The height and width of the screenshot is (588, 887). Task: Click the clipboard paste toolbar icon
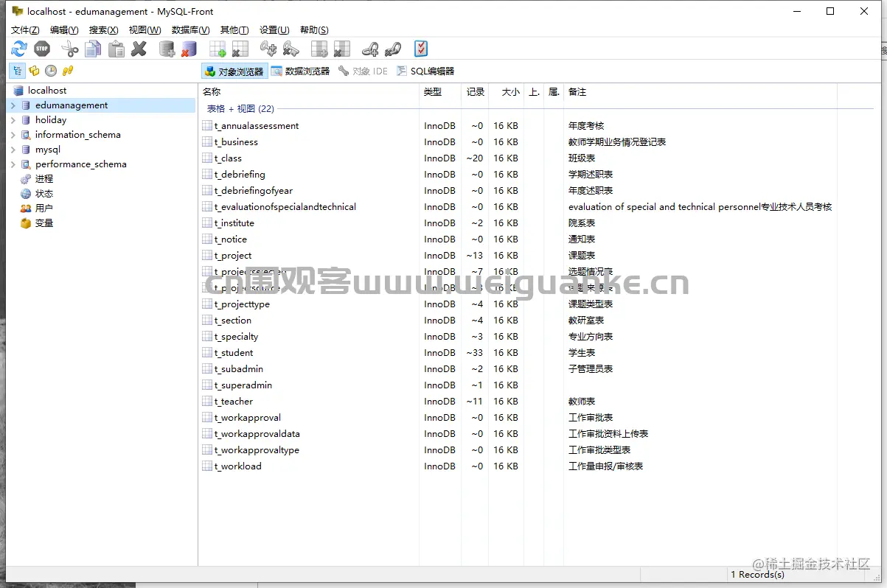pyautogui.click(x=116, y=49)
